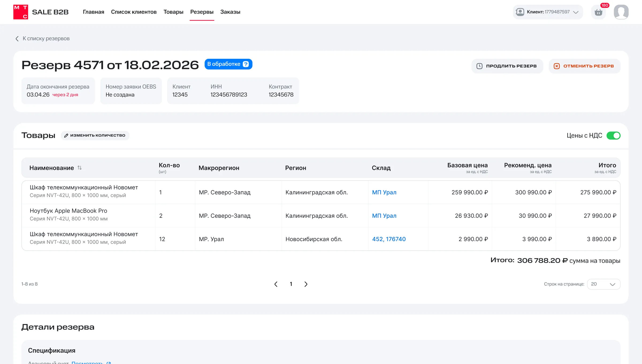
Task: Click the cancel X icon on reserve
Action: 557,66
